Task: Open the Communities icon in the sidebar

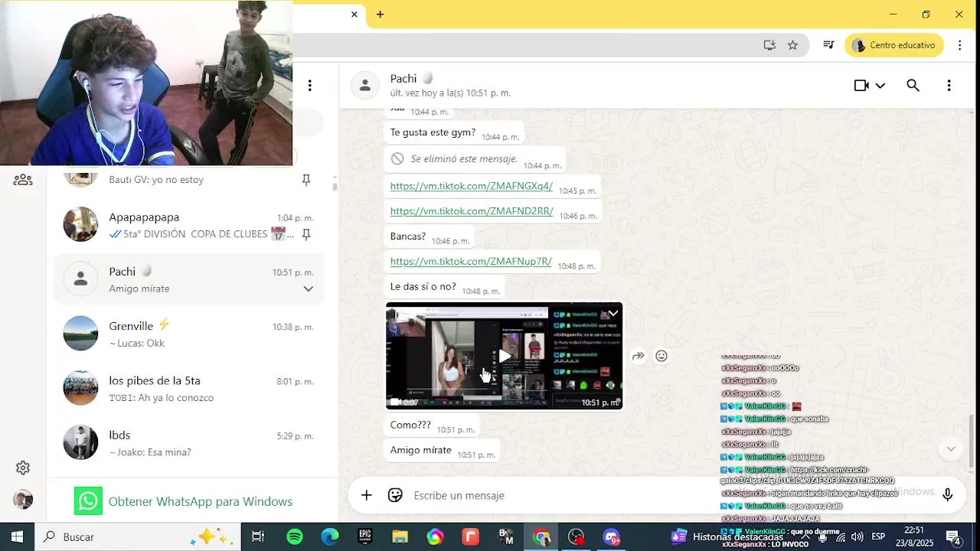Action: coord(23,180)
